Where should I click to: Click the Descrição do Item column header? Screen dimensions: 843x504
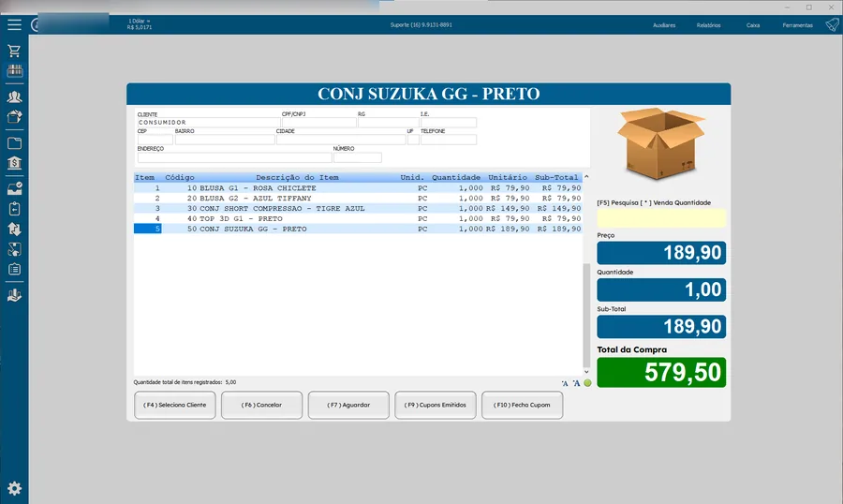(x=297, y=177)
